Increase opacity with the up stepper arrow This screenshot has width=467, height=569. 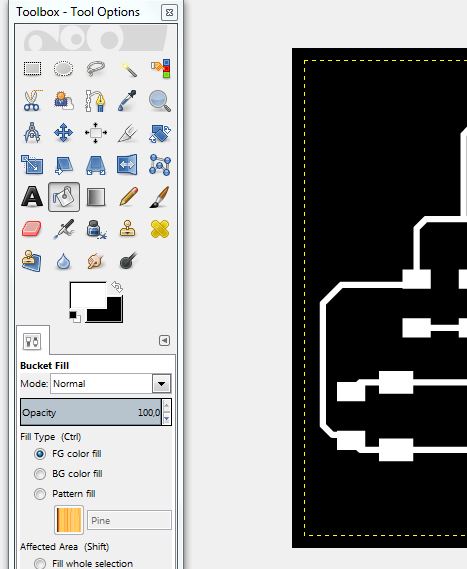[x=167, y=406]
